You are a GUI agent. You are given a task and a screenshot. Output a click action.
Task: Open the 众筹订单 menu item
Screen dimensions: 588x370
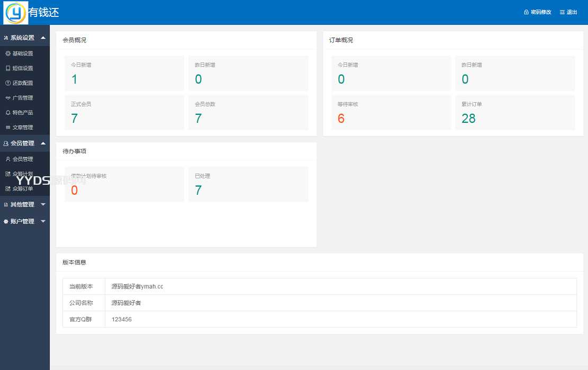coord(23,189)
